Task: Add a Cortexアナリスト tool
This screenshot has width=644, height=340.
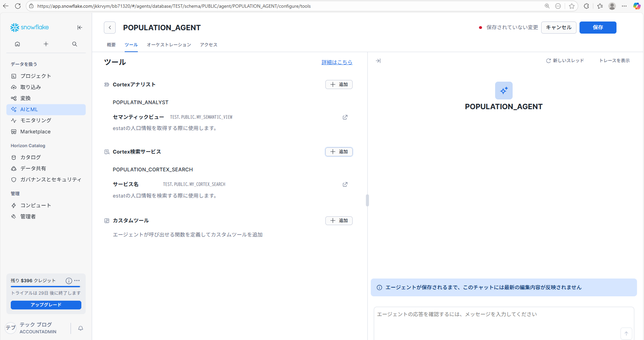Action: tap(339, 84)
